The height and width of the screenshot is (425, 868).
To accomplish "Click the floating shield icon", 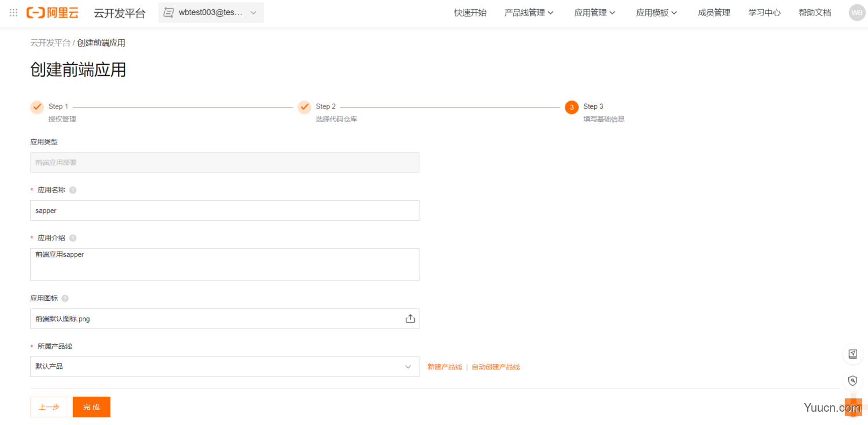I will tap(852, 380).
